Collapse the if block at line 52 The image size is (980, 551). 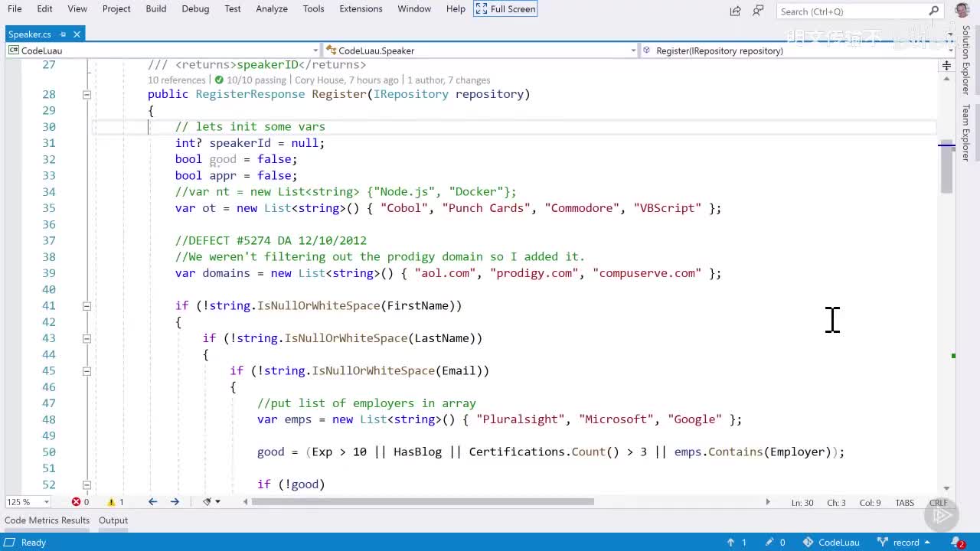coord(87,484)
